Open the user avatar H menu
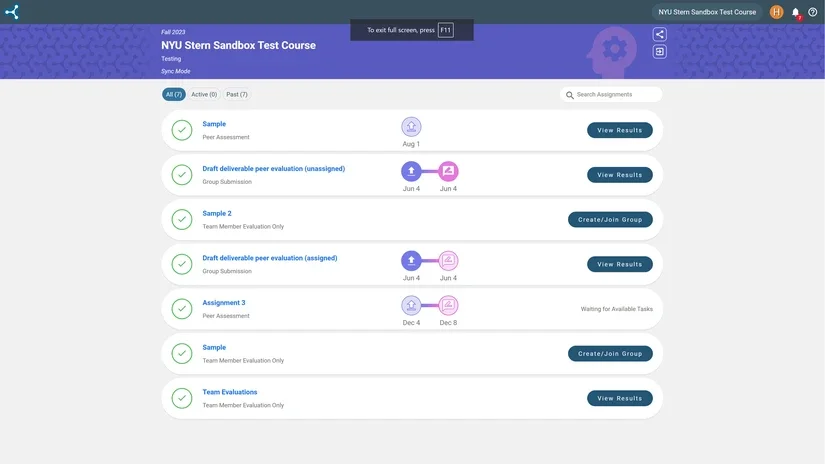 pos(776,12)
